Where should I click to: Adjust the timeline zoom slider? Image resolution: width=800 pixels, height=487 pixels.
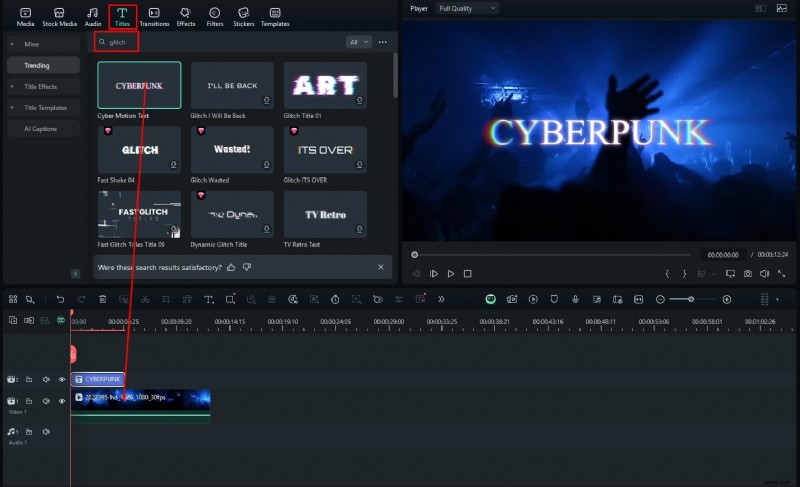[691, 299]
